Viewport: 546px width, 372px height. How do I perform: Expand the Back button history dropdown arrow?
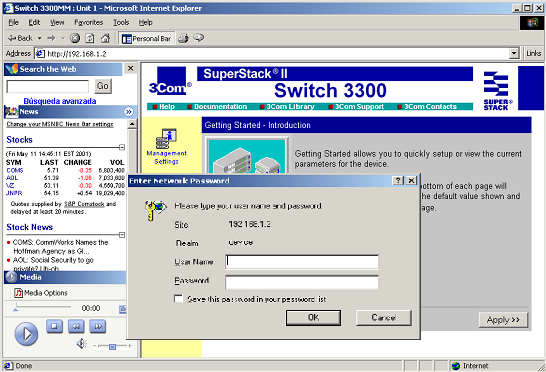tap(40, 38)
